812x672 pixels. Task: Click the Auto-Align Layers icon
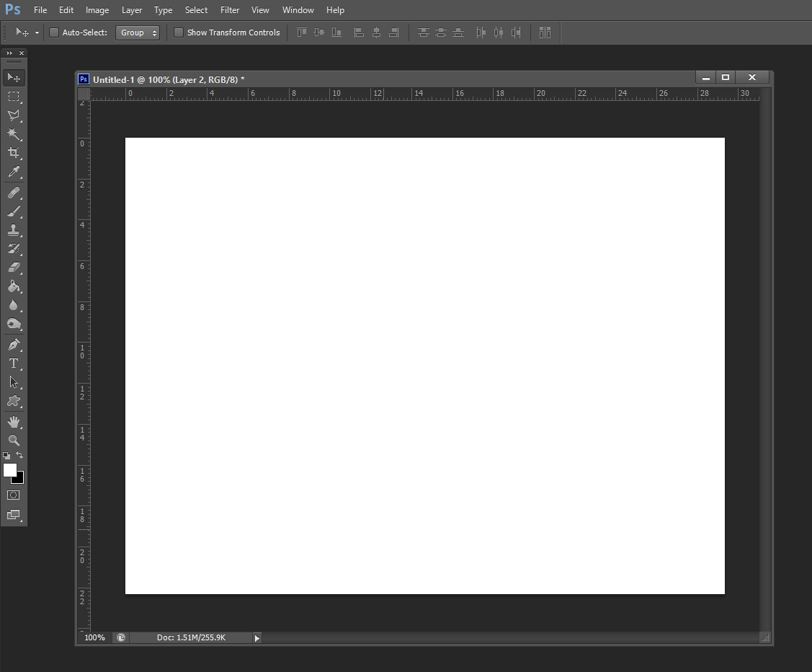pos(545,32)
